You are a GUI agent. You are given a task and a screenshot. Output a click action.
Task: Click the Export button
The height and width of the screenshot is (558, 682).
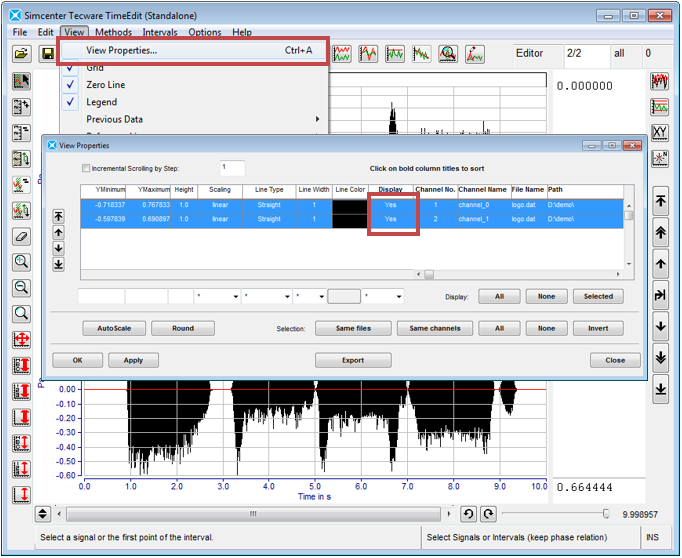[x=353, y=360]
